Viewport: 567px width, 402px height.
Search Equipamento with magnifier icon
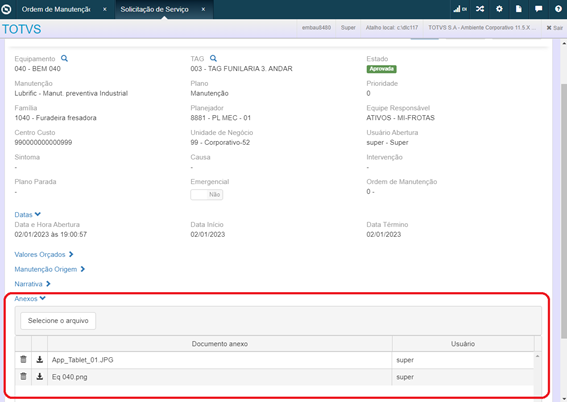tap(64, 58)
